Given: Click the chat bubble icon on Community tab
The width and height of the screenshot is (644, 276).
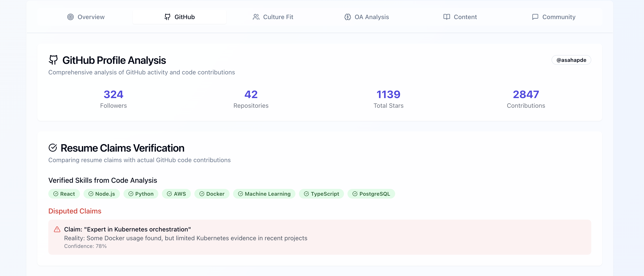Looking at the screenshot, I should [535, 17].
